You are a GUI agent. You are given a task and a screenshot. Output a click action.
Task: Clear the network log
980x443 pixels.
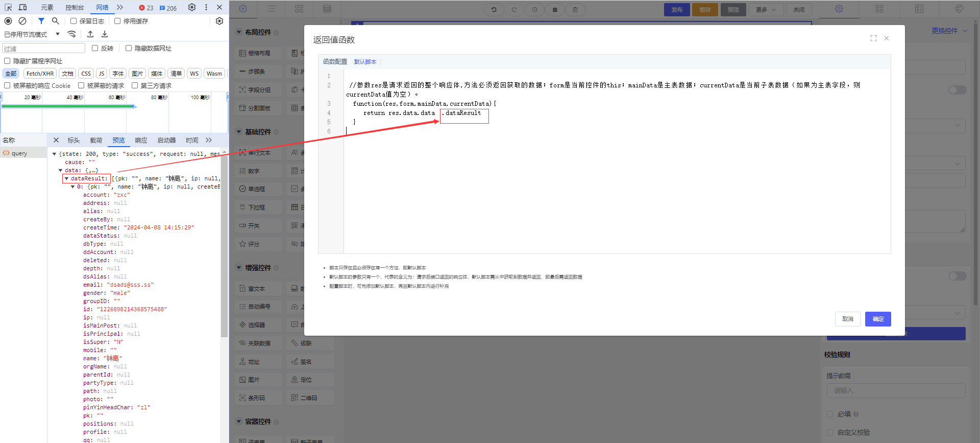click(22, 21)
